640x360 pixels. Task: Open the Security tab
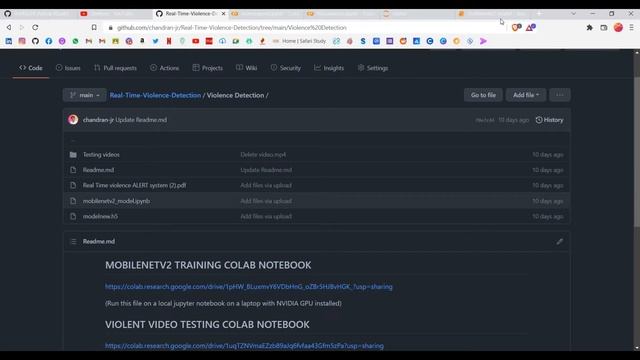click(286, 68)
